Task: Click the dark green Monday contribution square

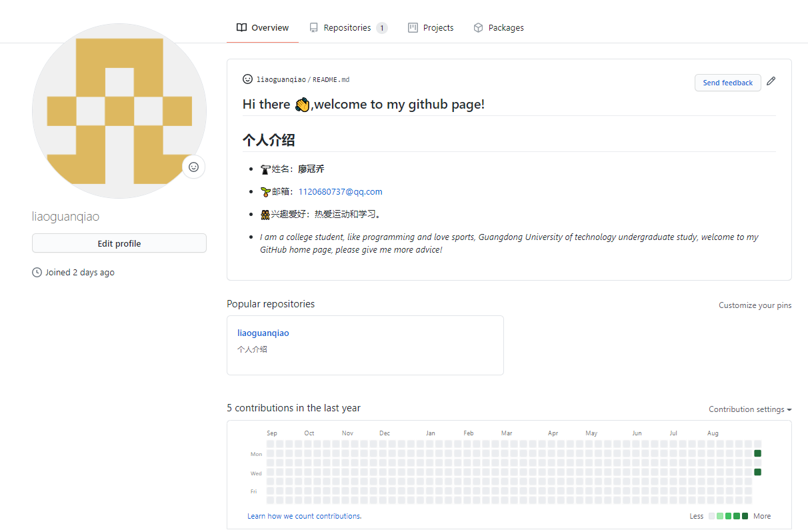Action: [x=757, y=453]
